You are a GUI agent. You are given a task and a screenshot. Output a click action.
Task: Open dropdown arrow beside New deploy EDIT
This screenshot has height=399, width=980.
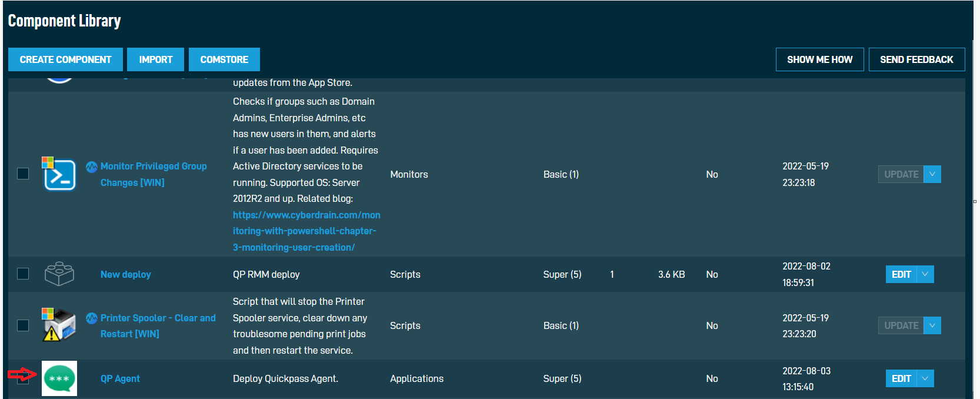pos(925,274)
